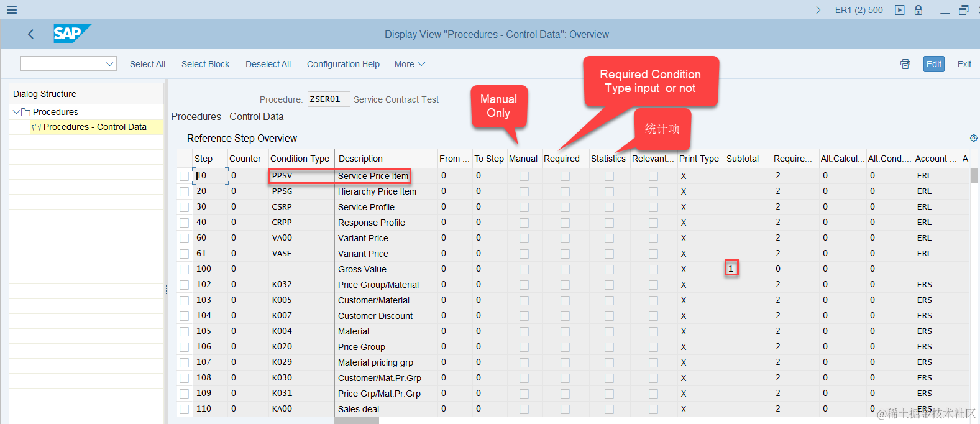Click the Edit button

tap(934, 64)
